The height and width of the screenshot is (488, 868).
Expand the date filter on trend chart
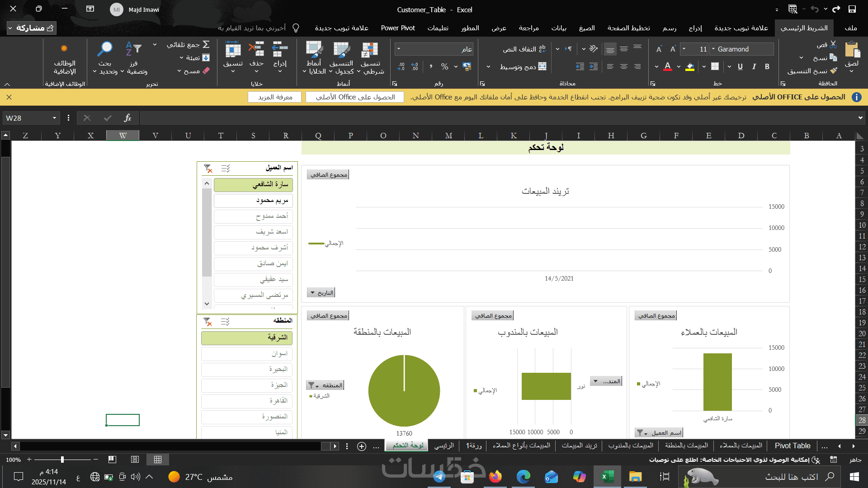pos(312,293)
